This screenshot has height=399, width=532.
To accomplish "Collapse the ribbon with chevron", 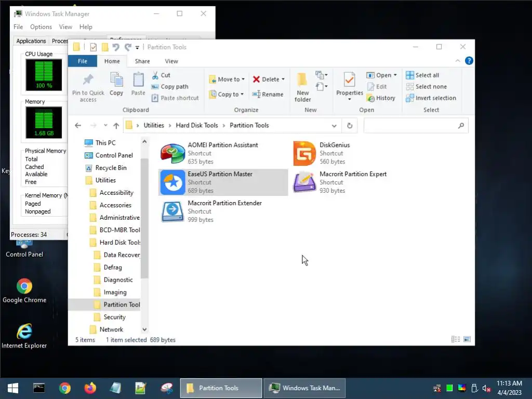I will [457, 61].
